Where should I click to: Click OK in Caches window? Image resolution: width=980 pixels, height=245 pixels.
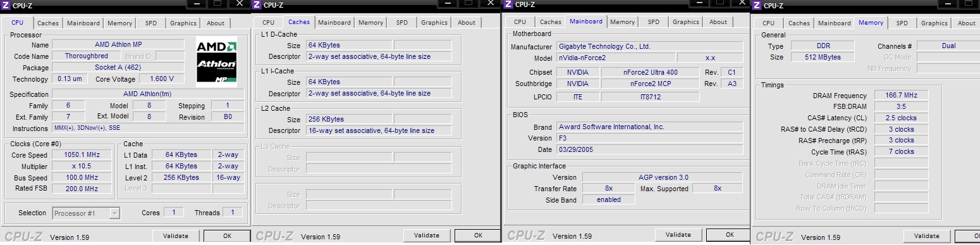click(x=478, y=236)
